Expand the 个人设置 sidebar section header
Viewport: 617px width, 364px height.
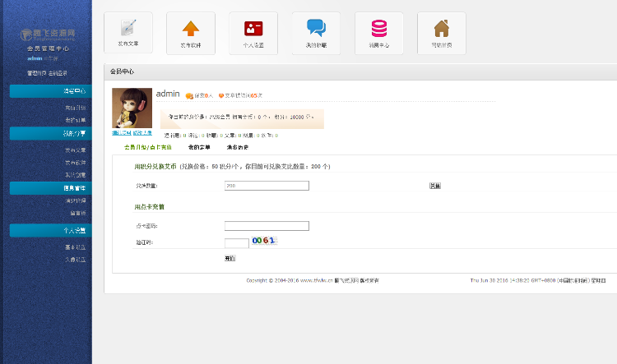pos(51,231)
